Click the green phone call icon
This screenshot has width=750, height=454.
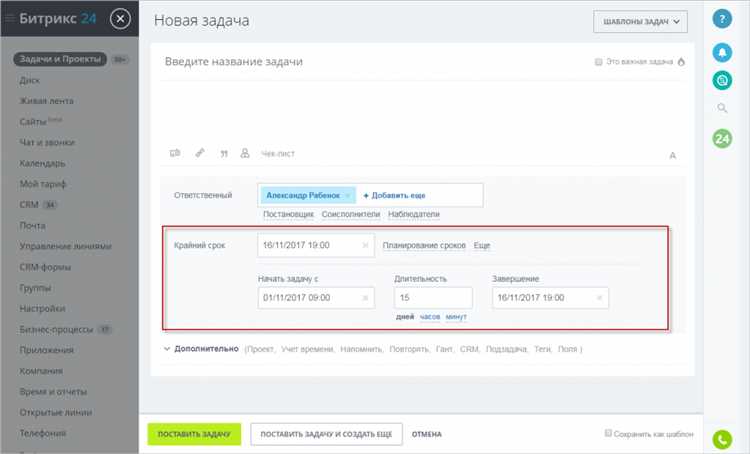click(722, 440)
